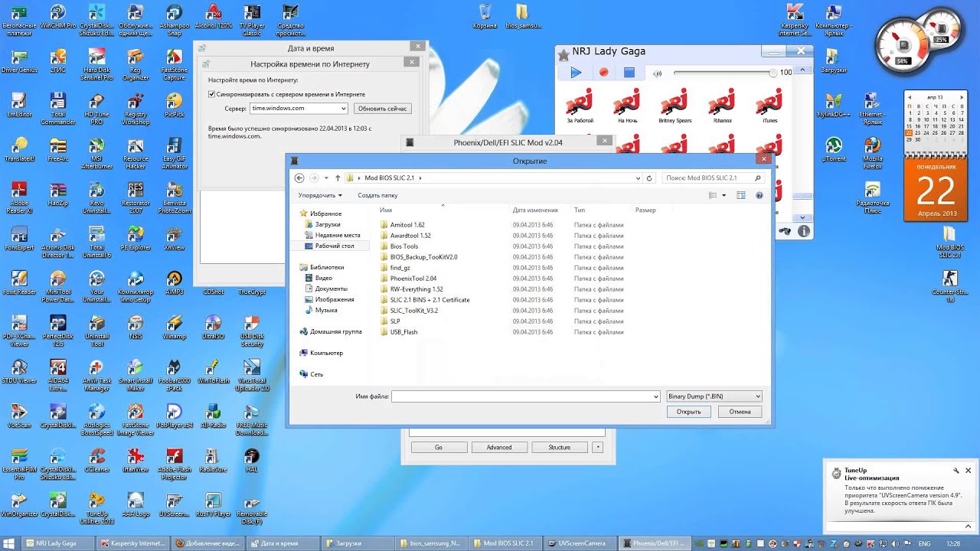
Task: Open Total Commander desktop shortcut
Action: point(57,109)
